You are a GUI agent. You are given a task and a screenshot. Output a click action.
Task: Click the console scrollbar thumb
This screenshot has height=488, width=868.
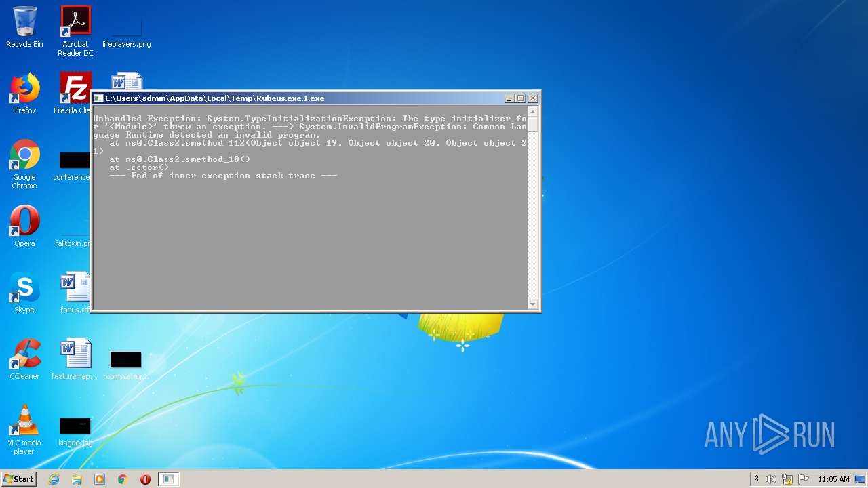coord(533,124)
